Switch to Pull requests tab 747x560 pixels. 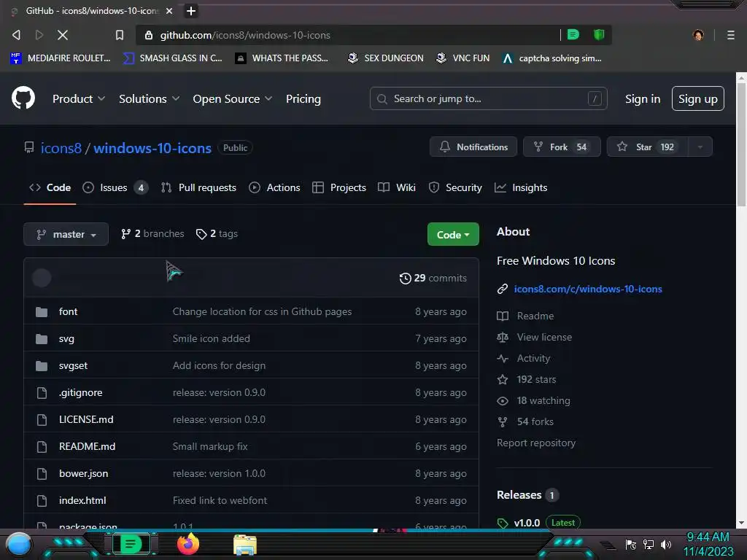tap(198, 187)
